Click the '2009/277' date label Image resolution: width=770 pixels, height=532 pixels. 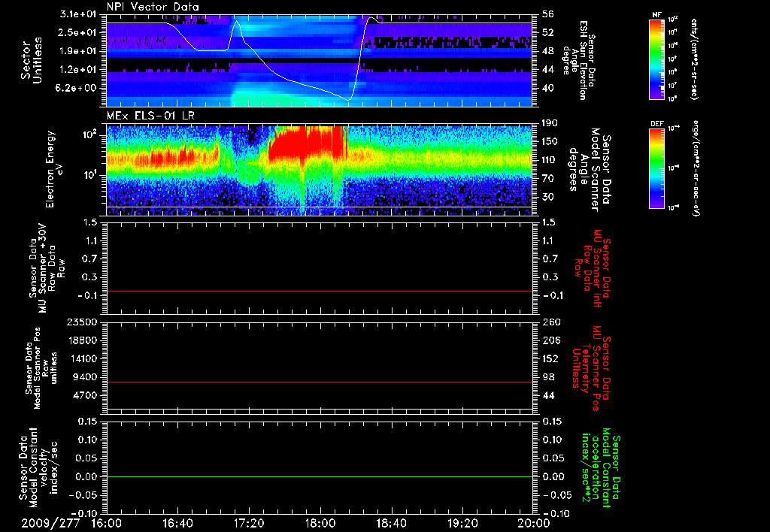(50, 523)
